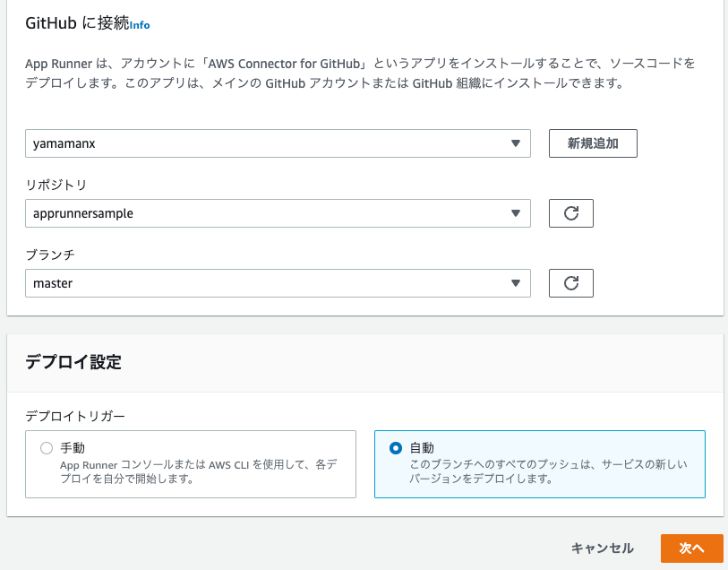
Task: Select the 手動 deploy trigger radio
Action: (47, 448)
